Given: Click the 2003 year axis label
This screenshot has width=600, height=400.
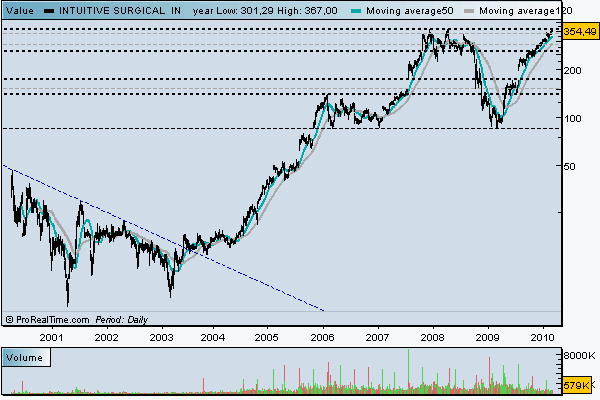Looking at the screenshot, I should [x=161, y=337].
